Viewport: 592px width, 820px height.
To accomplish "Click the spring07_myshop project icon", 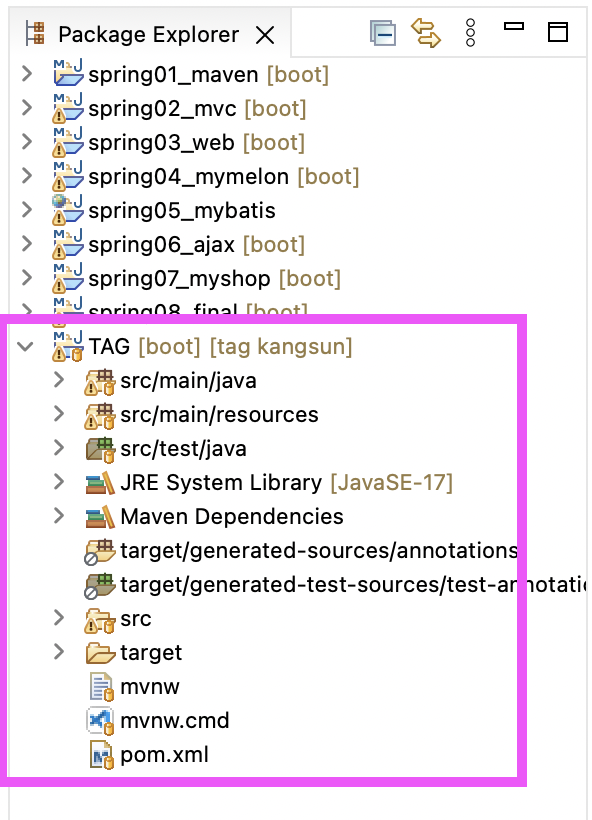I will tap(68, 278).
